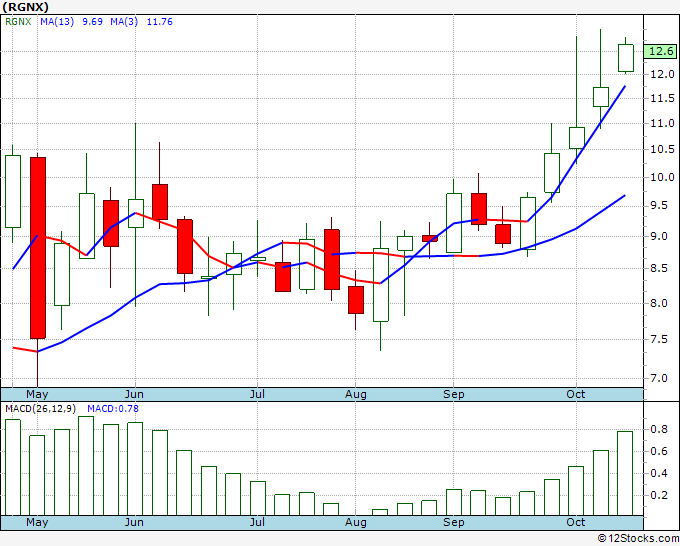Viewport: 680px width, 546px height.
Task: Select Aug on the price chart timeline
Action: [x=356, y=394]
